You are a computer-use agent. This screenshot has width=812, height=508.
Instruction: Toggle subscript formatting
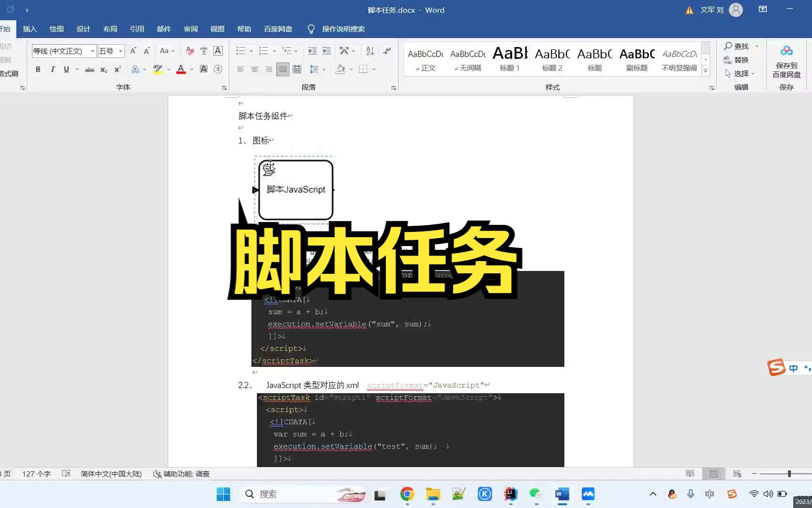tap(104, 69)
